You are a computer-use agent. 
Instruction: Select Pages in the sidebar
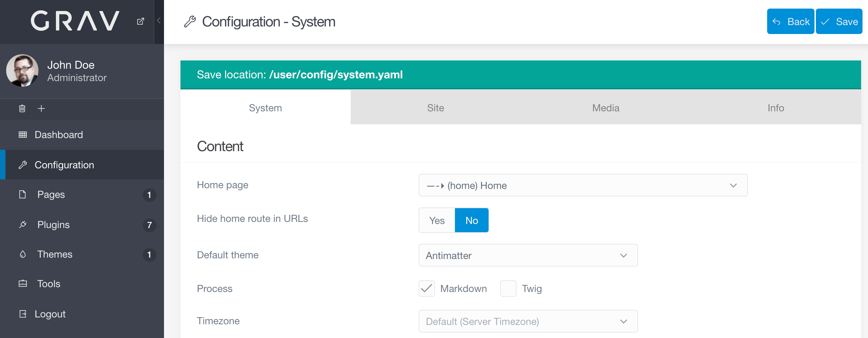pyautogui.click(x=51, y=194)
